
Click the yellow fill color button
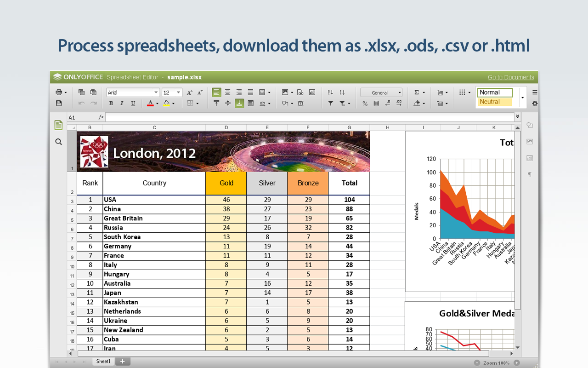coord(166,103)
